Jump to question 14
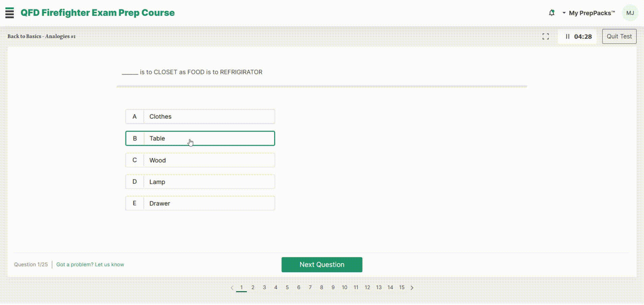Viewport: 644px width, 305px height. click(390, 287)
